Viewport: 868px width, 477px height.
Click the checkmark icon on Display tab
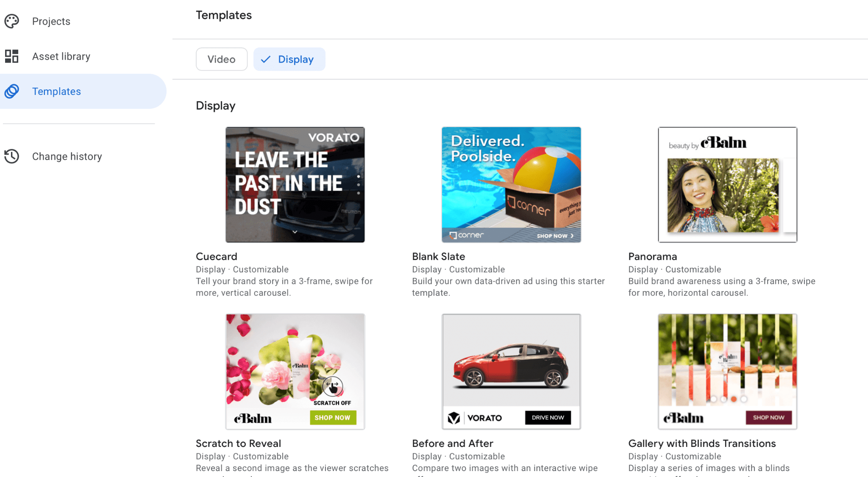pyautogui.click(x=266, y=59)
